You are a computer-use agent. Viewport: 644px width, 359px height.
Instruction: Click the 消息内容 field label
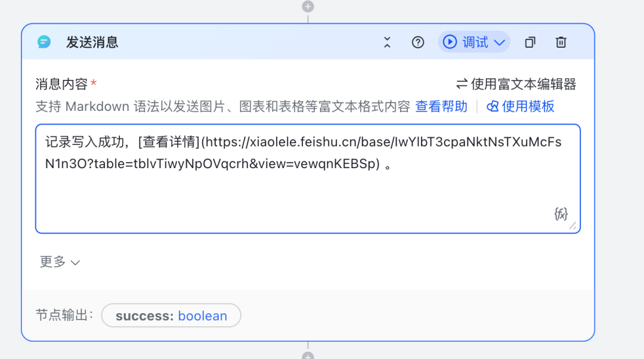(61, 84)
